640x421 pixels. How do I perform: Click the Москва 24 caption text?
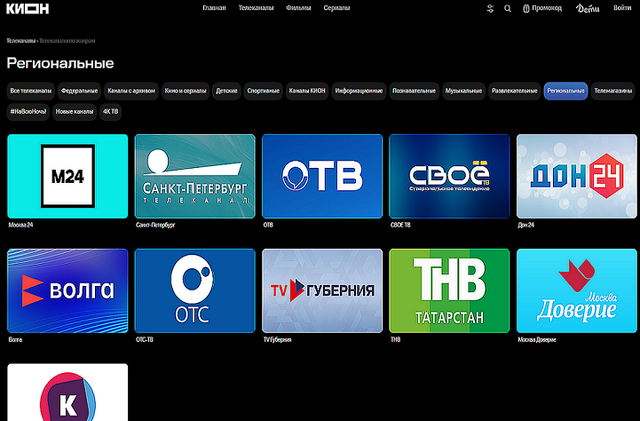tap(21, 225)
